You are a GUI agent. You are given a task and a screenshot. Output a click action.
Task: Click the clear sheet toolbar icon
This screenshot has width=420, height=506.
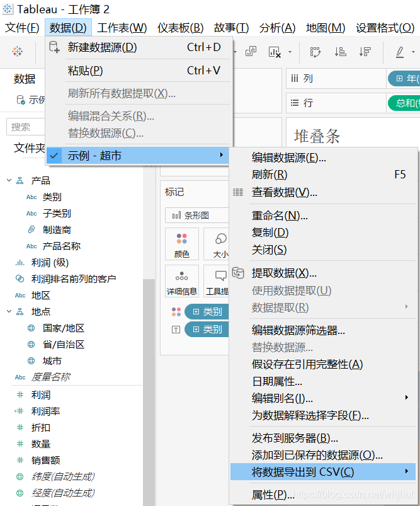pyautogui.click(x=275, y=52)
